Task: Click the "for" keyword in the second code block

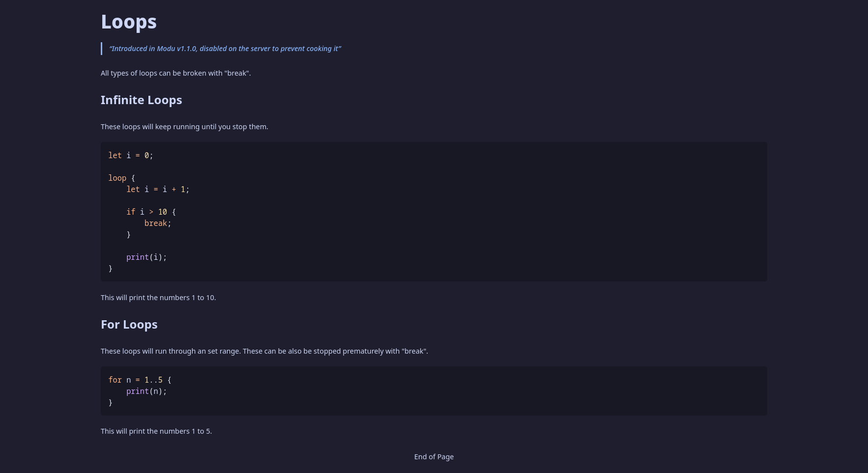Action: point(115,380)
